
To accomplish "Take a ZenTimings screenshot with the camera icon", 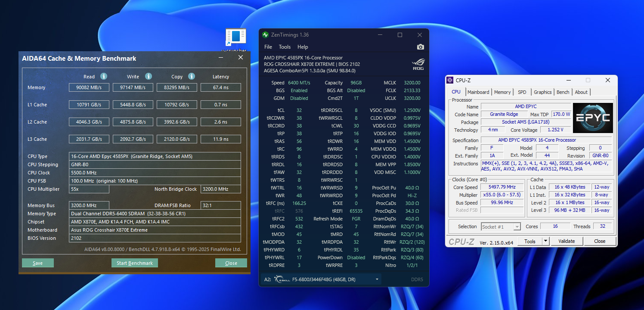I will pyautogui.click(x=421, y=47).
